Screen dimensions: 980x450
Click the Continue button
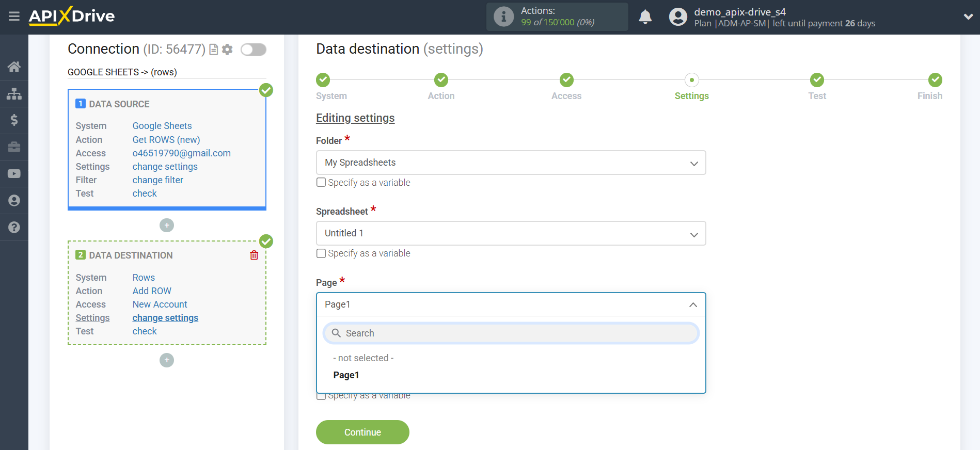click(362, 432)
